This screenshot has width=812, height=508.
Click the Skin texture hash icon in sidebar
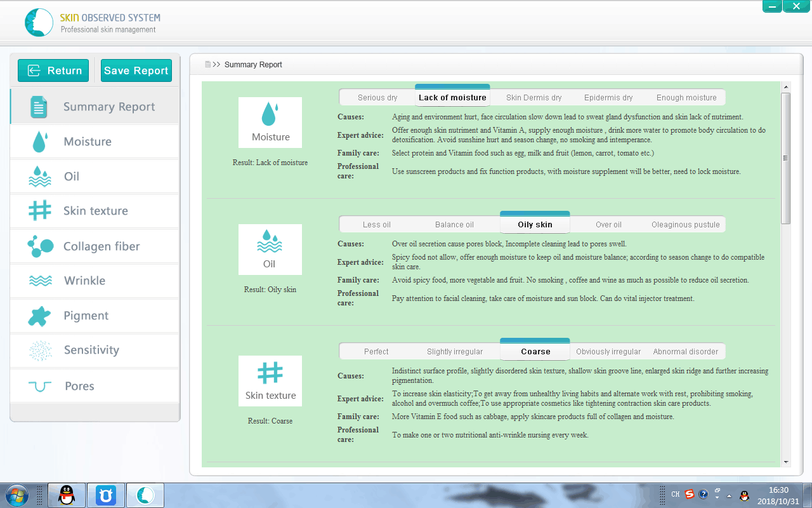[x=40, y=211]
